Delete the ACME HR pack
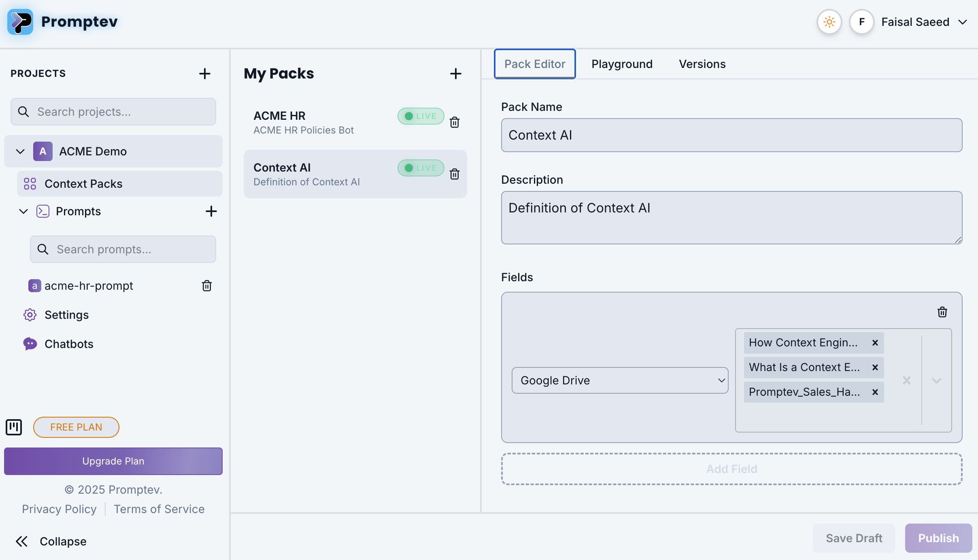The height and width of the screenshot is (560, 978). tap(455, 122)
